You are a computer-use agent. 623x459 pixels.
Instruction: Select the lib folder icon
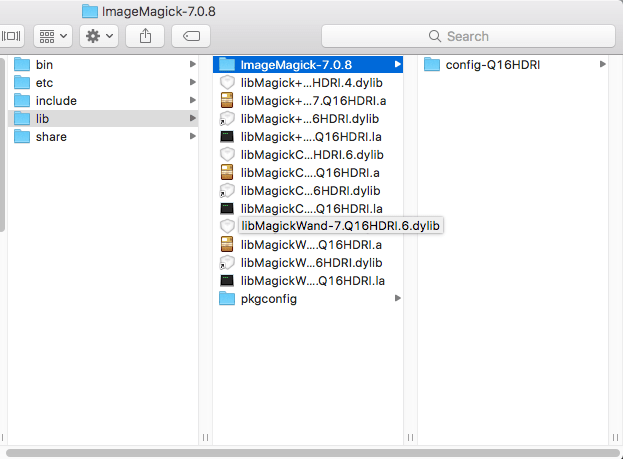click(22, 118)
